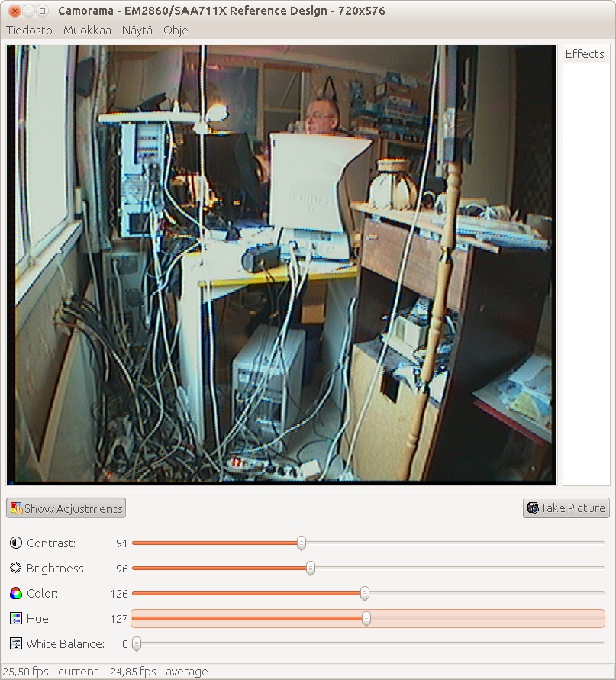Click the Color slider handle
The width and height of the screenshot is (616, 680).
click(x=365, y=593)
